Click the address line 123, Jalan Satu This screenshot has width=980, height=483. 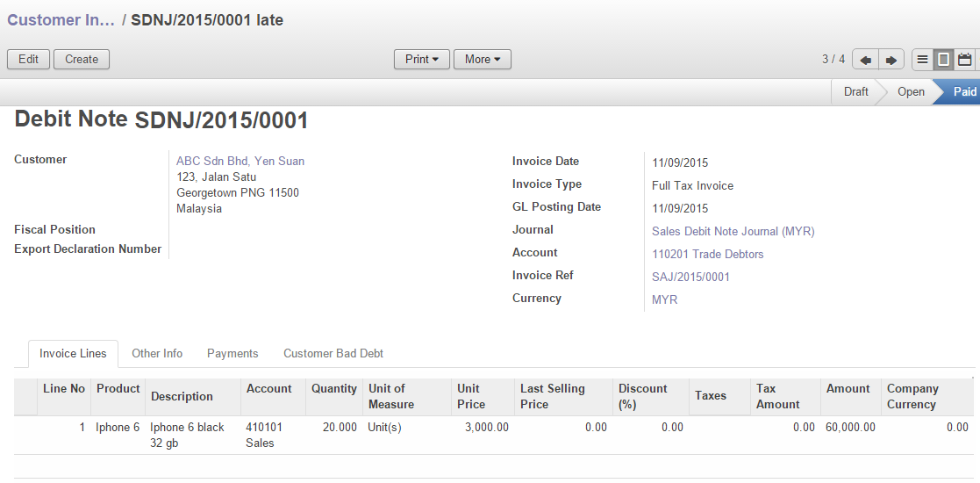coord(216,177)
